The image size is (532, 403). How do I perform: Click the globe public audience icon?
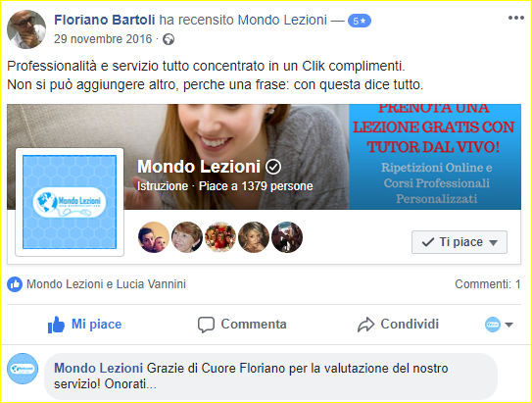point(169,39)
